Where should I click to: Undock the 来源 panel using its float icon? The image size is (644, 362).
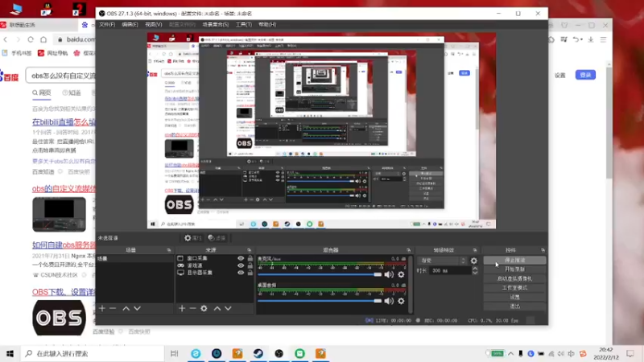pyautogui.click(x=249, y=250)
